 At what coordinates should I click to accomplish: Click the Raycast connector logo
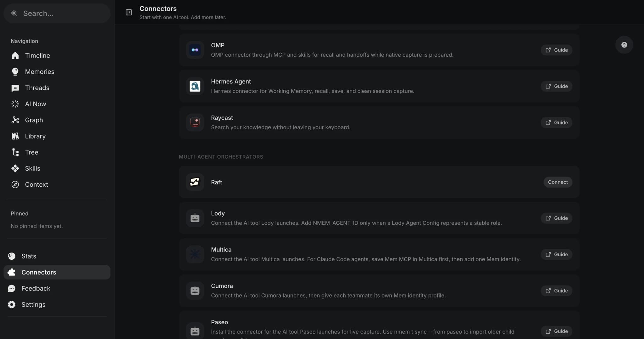[x=195, y=122]
